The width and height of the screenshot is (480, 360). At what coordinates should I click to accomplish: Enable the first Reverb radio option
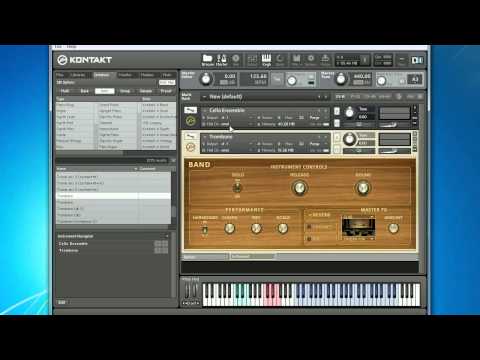pos(309,227)
